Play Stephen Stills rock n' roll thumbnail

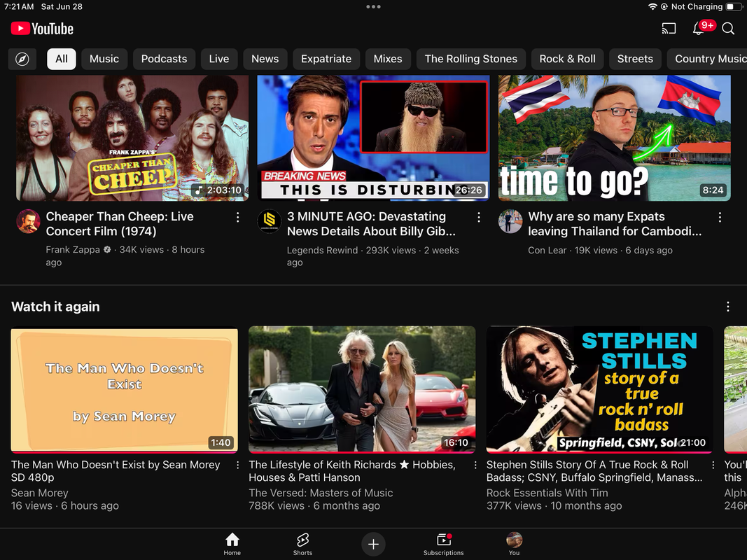coord(600,389)
